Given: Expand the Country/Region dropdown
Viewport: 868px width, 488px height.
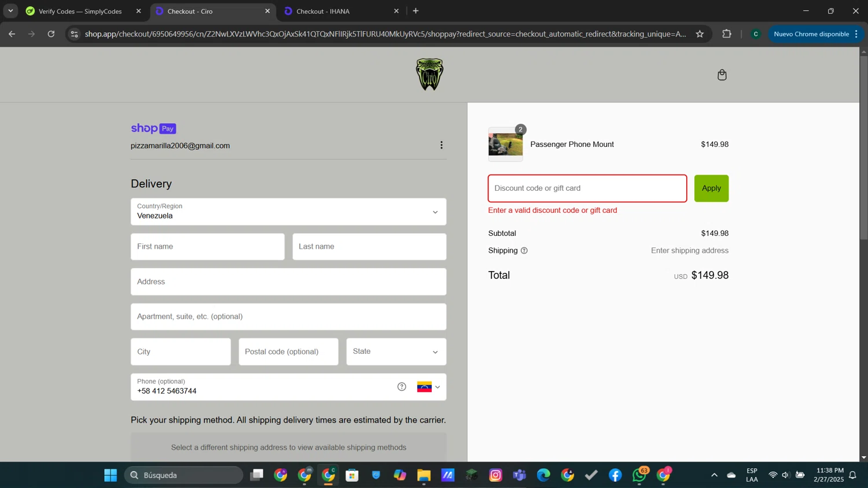Looking at the screenshot, I should point(288,212).
